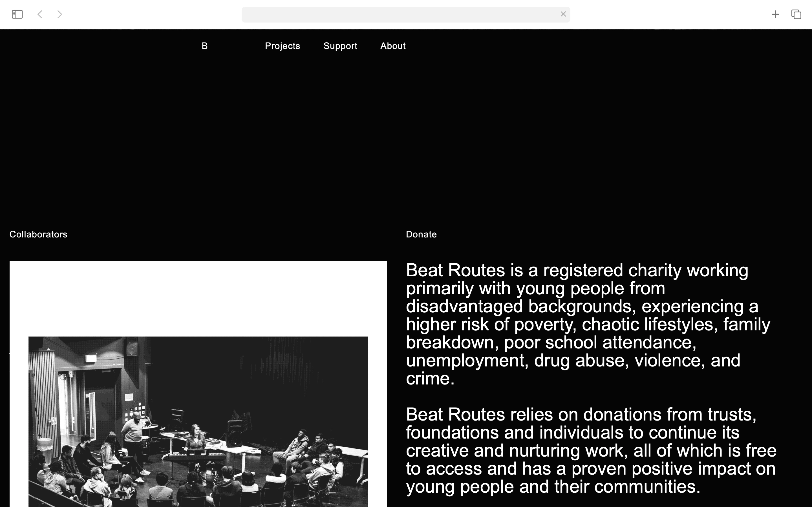812x507 pixels.
Task: Click the tab overview grid icon
Action: pos(796,14)
